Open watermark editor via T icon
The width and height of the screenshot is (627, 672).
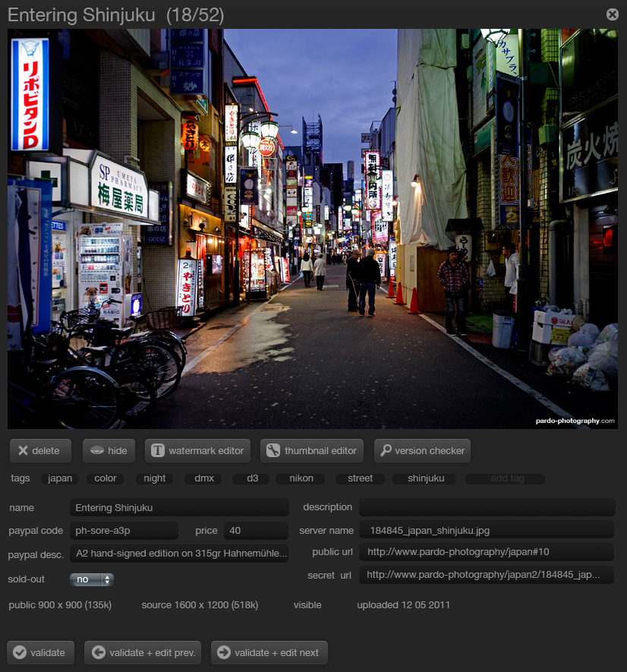tap(158, 451)
